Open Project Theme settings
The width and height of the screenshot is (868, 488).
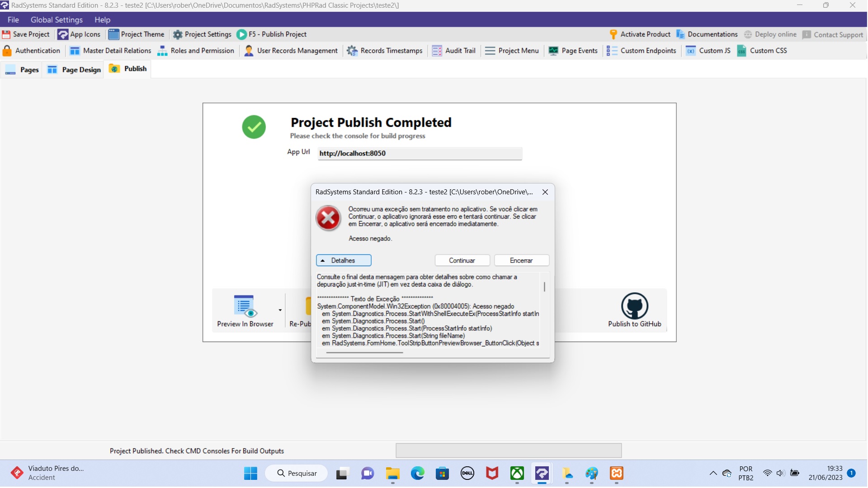137,34
